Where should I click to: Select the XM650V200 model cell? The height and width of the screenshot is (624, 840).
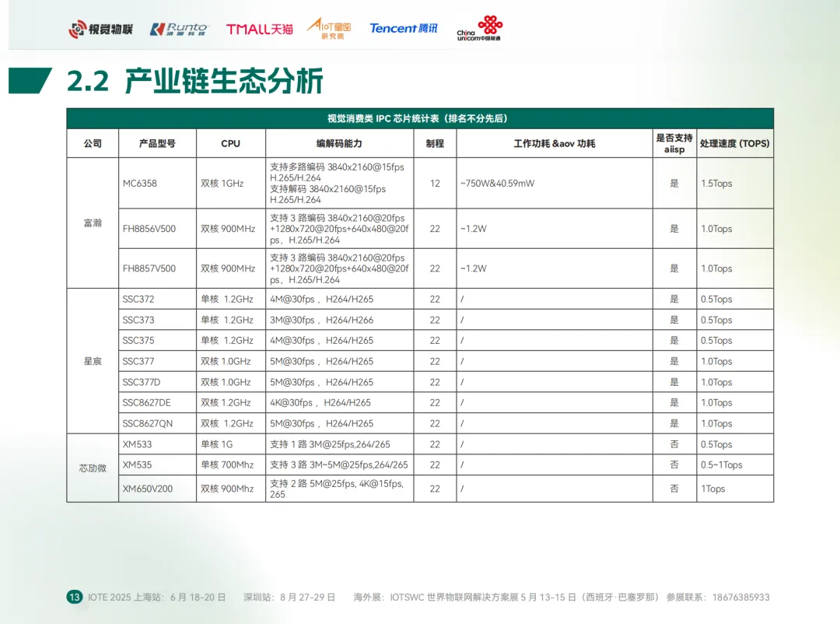157,489
